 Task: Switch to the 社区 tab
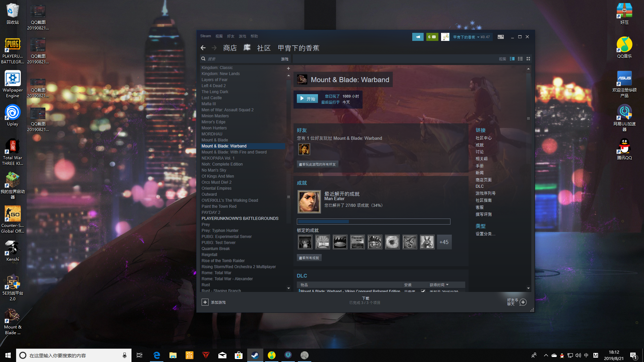[x=264, y=48]
